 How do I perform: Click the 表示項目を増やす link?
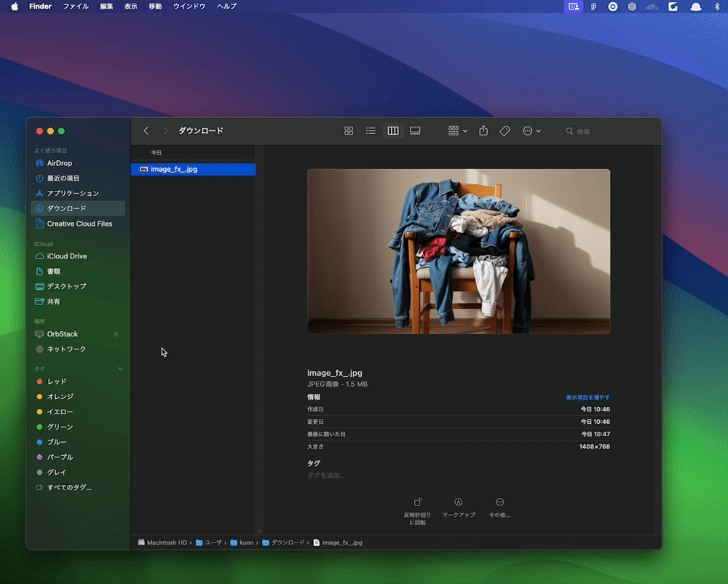[587, 398]
